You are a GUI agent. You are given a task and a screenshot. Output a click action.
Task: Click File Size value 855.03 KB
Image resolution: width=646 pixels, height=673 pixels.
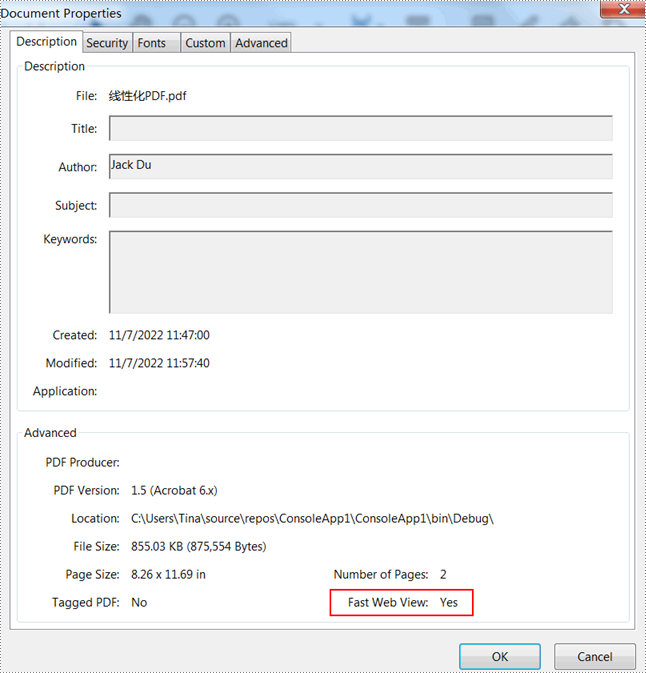(x=199, y=546)
